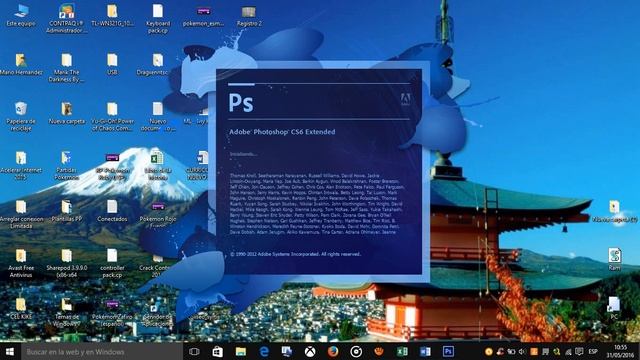Open the Registro 2 desktop icon
640x360 pixels.
click(249, 16)
